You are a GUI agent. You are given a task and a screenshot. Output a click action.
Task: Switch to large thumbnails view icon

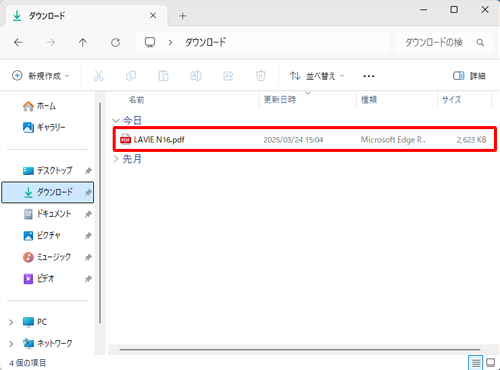point(491,363)
